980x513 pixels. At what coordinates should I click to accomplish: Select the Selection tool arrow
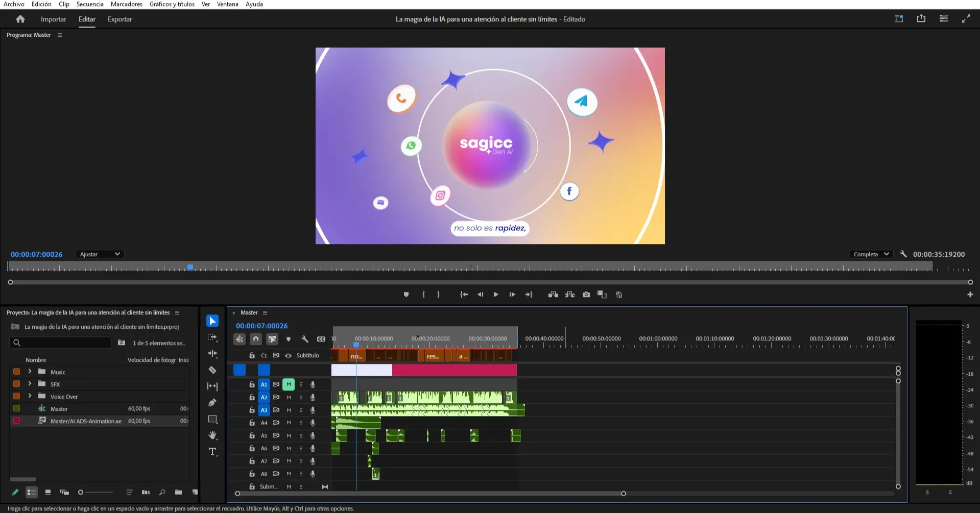point(212,321)
